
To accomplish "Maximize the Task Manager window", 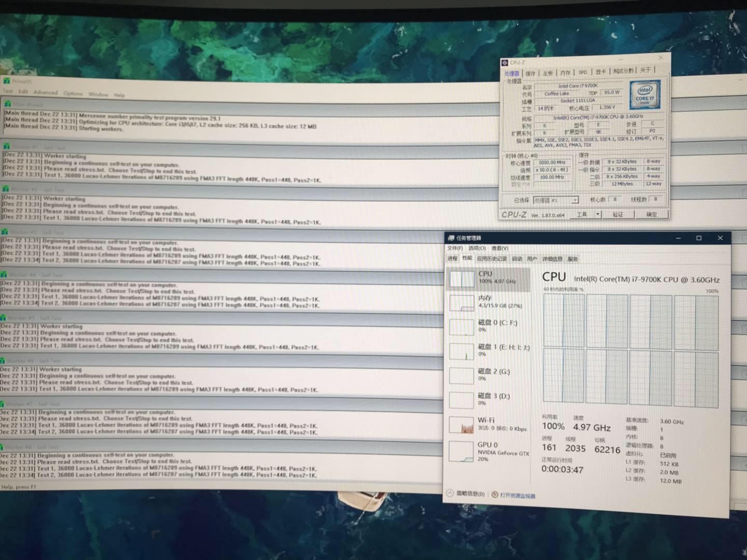I will point(699,238).
